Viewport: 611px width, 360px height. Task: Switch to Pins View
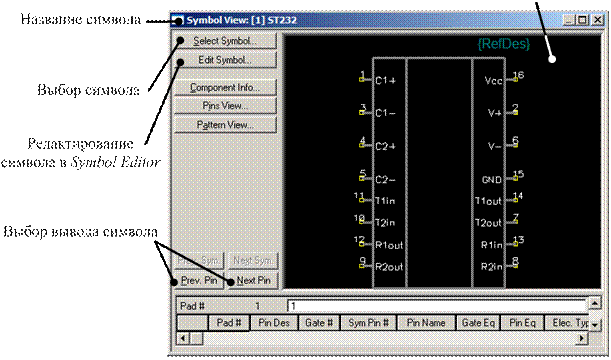tap(225, 106)
